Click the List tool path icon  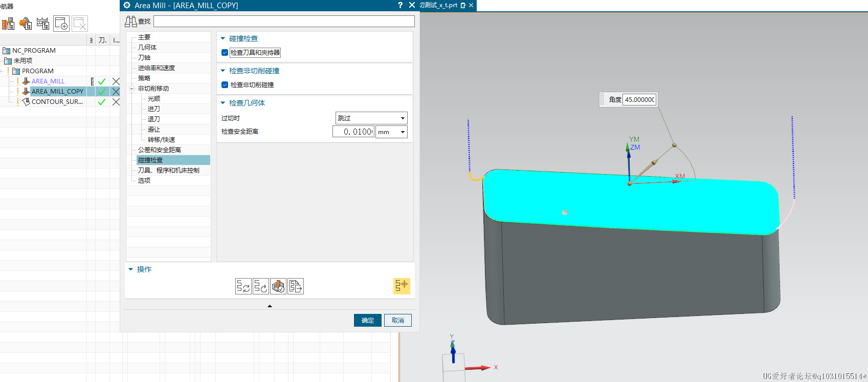click(296, 286)
